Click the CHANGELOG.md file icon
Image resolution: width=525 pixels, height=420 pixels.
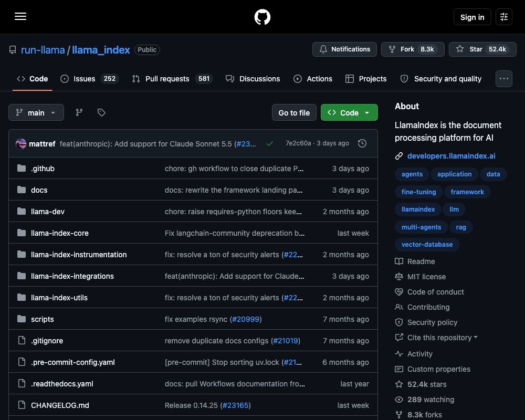[x=22, y=405]
